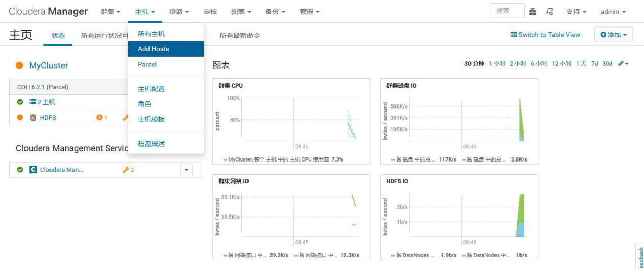The width and height of the screenshot is (644, 269).
Task: Set chart time range to 1 小时
Action: (x=497, y=64)
